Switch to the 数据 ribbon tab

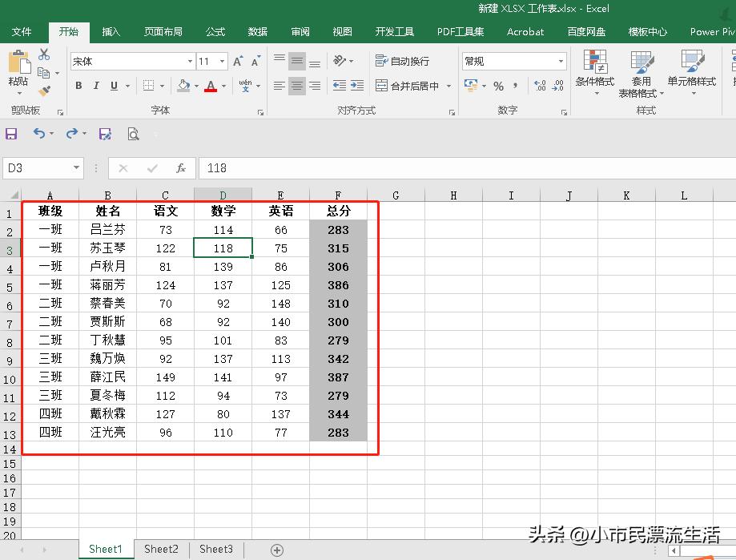tap(257, 32)
